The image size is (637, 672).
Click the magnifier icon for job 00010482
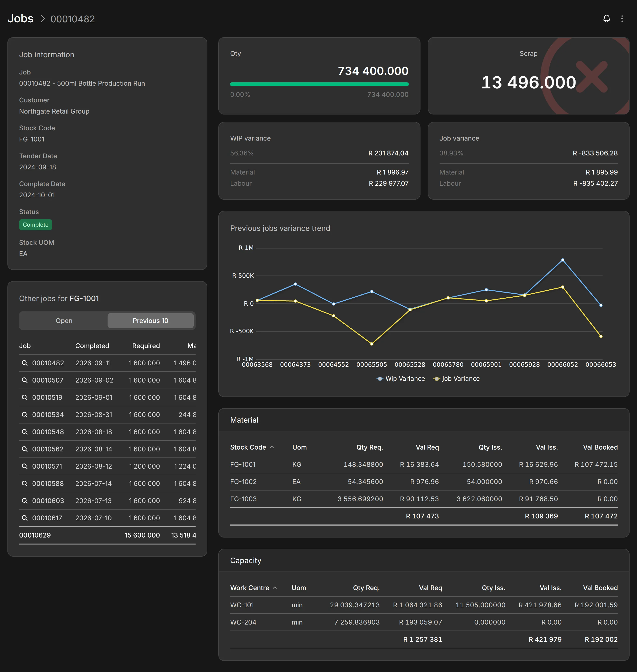pos(24,363)
